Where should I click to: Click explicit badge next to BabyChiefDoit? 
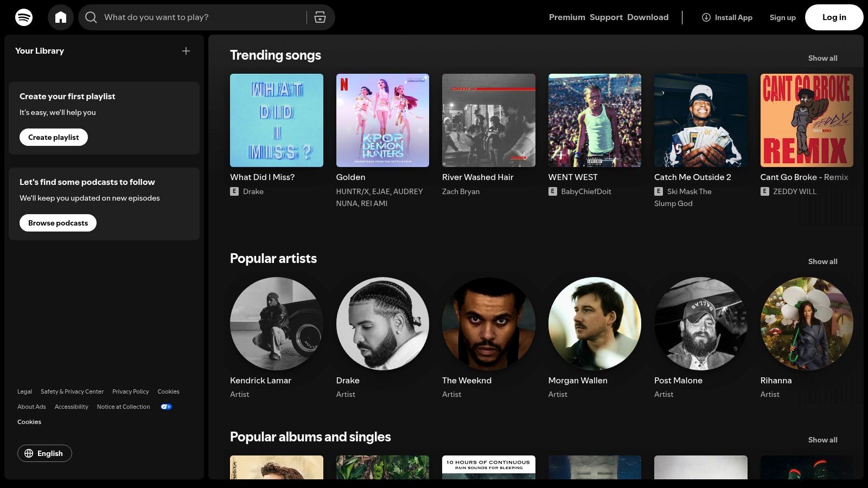[553, 191]
